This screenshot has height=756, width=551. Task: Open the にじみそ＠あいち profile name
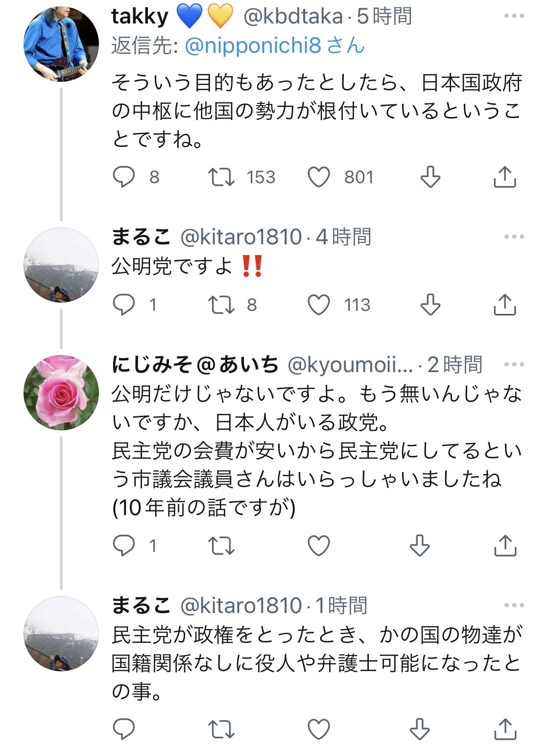click(x=195, y=365)
